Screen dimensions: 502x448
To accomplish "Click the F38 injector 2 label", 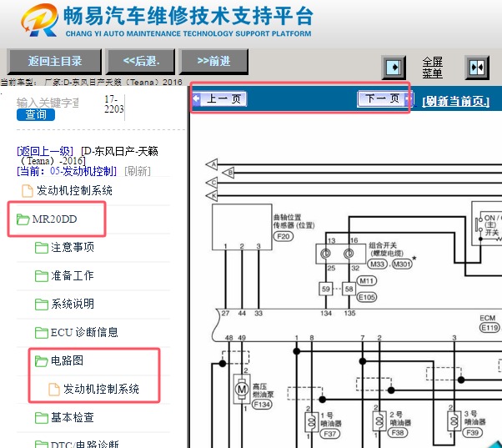I will 398,433.
